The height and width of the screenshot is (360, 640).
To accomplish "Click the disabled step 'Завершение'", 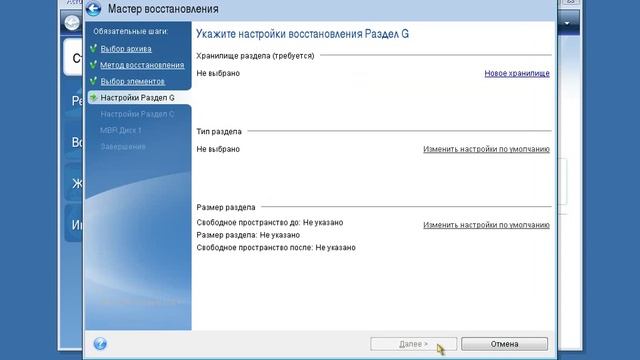I will tap(123, 147).
